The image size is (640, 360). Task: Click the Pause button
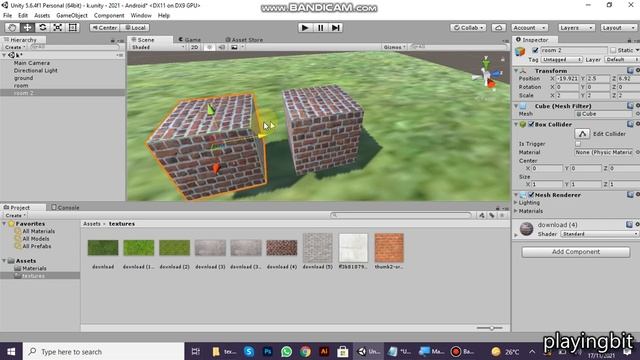tap(320, 27)
